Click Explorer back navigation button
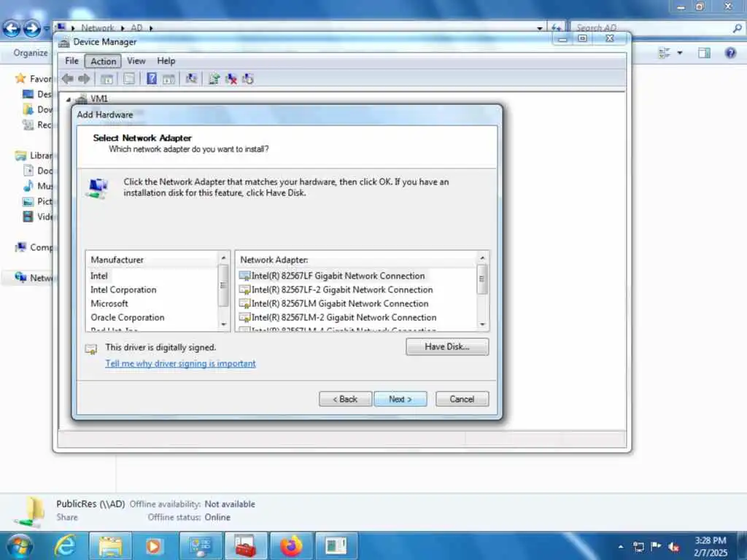Viewport: 747px width, 560px height. click(x=12, y=28)
